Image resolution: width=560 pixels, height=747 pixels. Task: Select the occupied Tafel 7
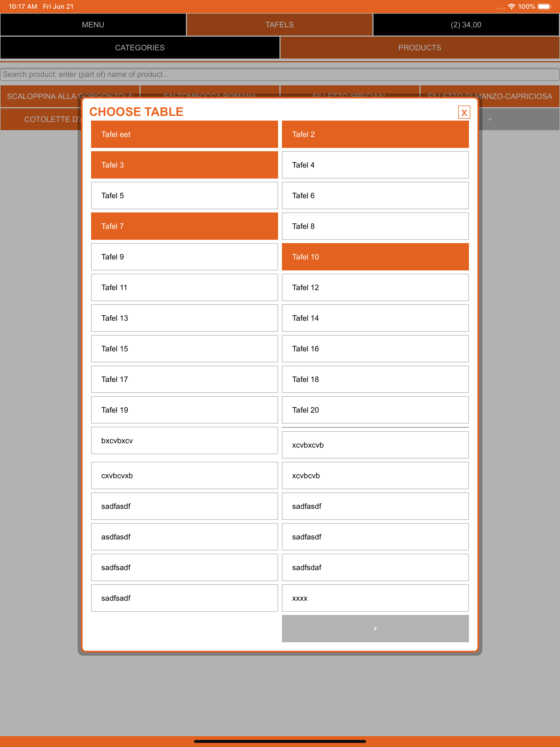tap(184, 226)
